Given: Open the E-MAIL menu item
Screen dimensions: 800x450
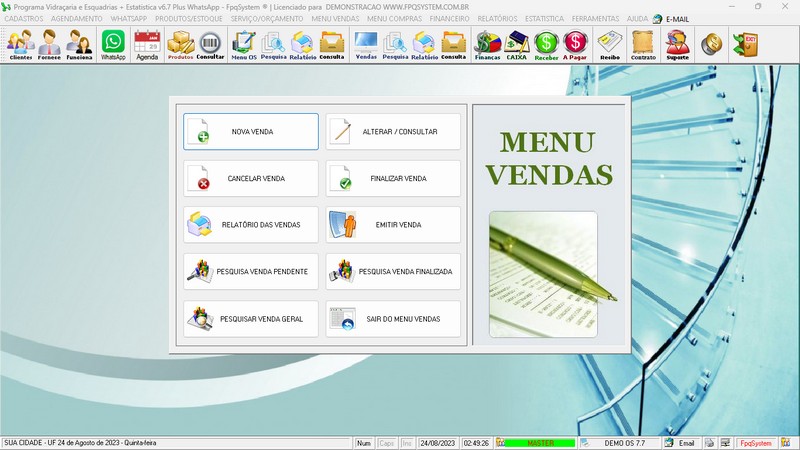Looking at the screenshot, I should [x=671, y=19].
